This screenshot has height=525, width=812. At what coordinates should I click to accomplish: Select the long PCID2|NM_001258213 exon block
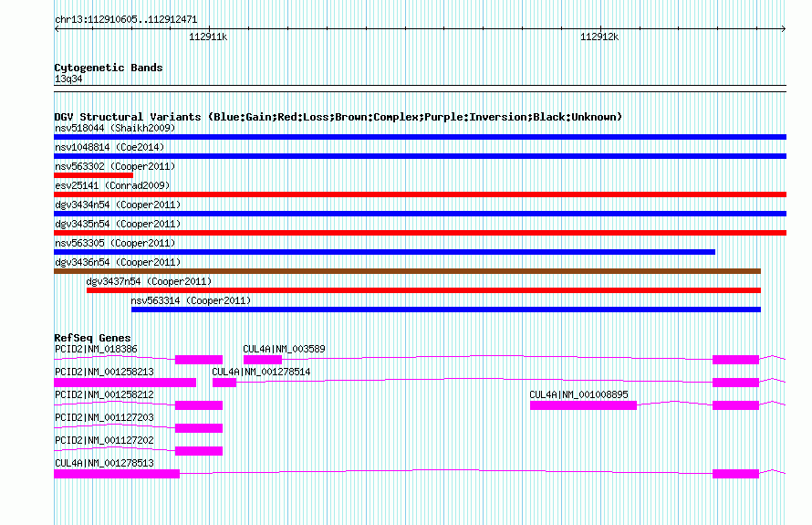tap(125, 383)
